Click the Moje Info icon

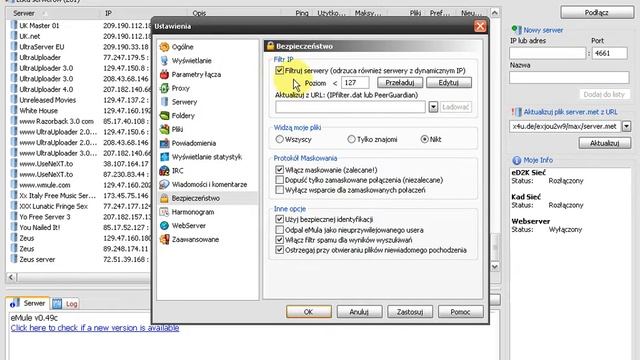(517, 160)
